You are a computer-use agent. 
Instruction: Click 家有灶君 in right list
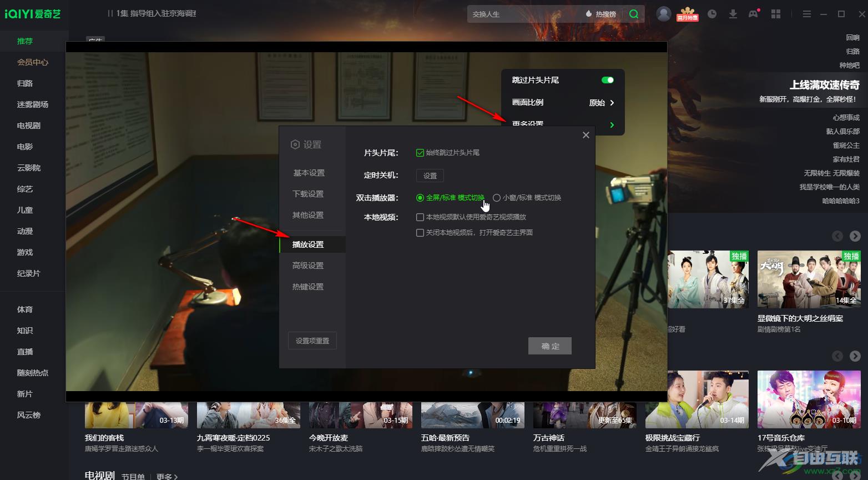pyautogui.click(x=846, y=159)
